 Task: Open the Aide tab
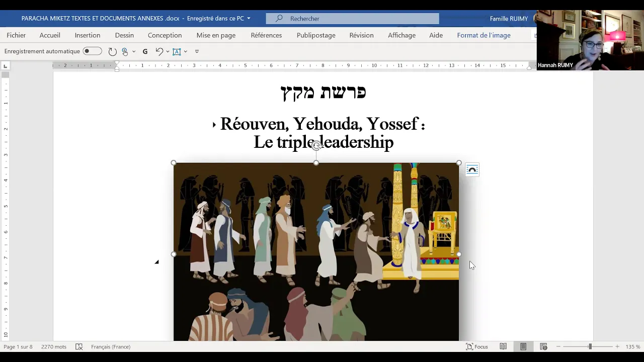pos(436,35)
